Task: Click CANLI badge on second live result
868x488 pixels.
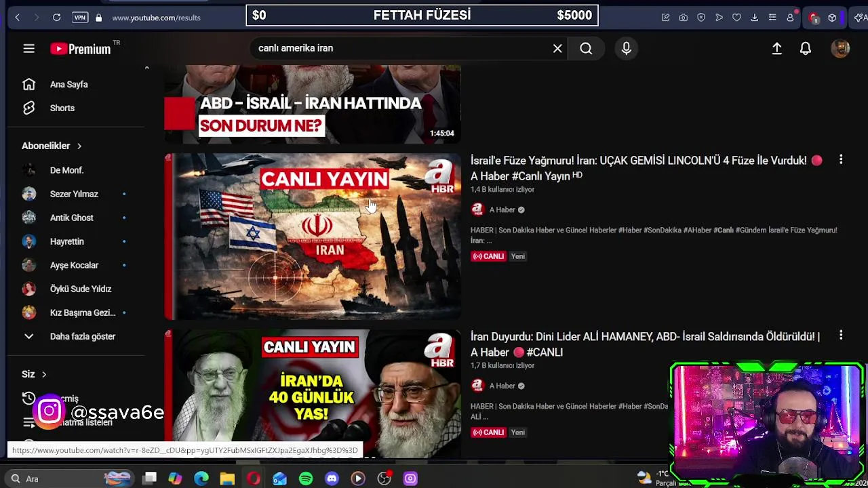Action: tap(488, 432)
